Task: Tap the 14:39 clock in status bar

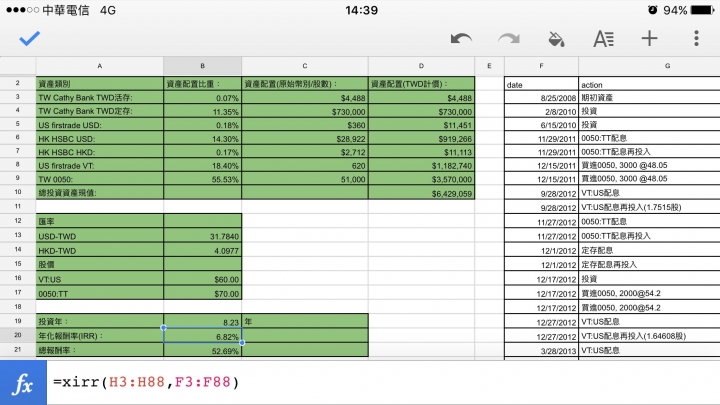Action: 361,10
